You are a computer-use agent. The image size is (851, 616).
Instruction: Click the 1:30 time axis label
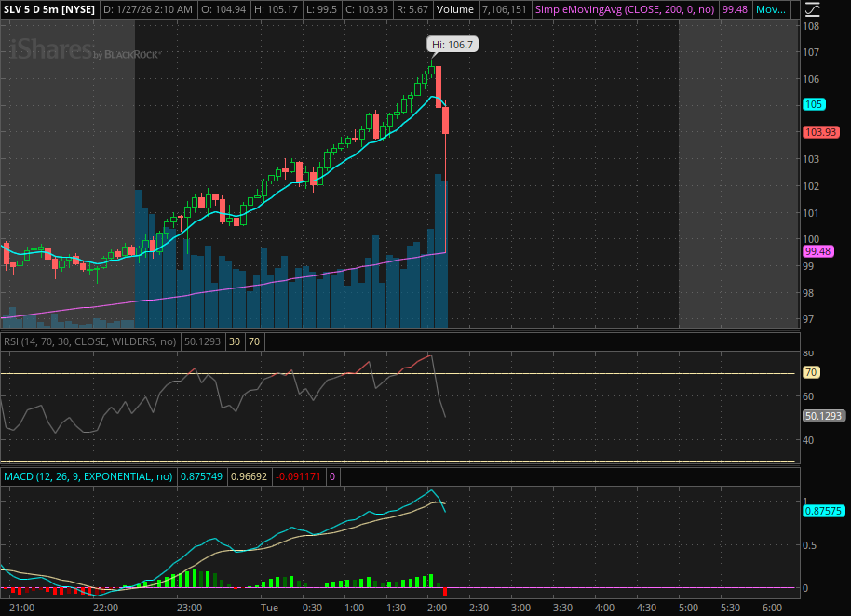click(x=397, y=608)
